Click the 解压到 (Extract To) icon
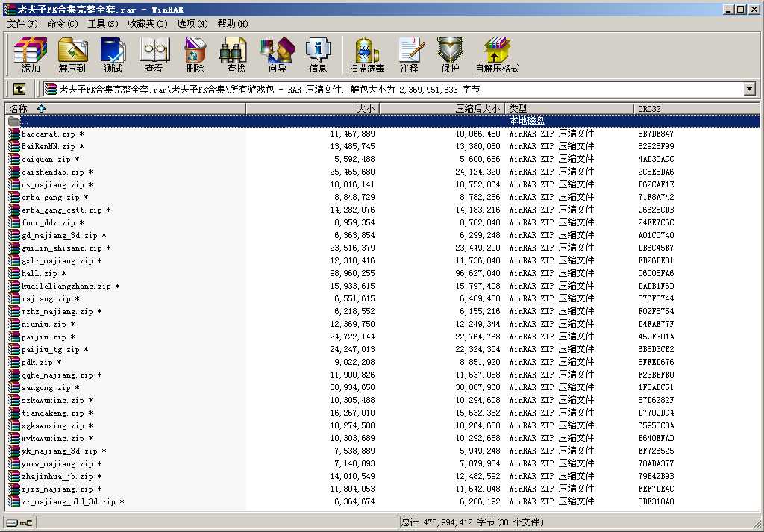Screen dimensions: 764x532 [72, 54]
